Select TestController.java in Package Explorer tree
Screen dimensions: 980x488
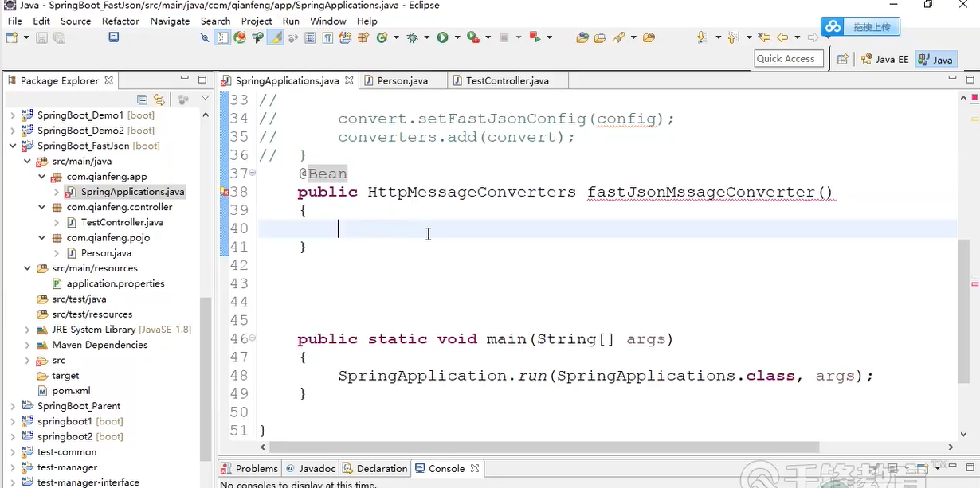[122, 222]
